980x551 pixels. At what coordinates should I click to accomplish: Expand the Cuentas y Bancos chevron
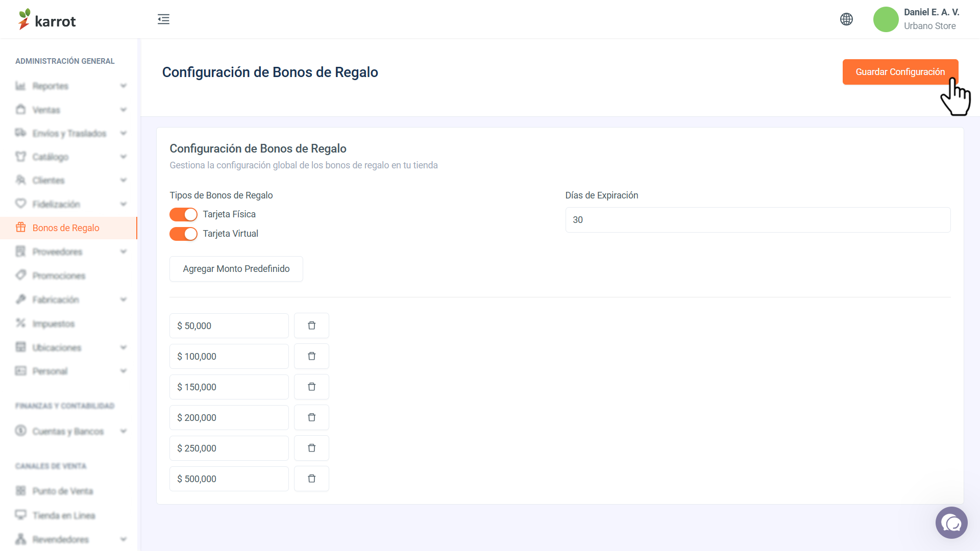pyautogui.click(x=124, y=431)
